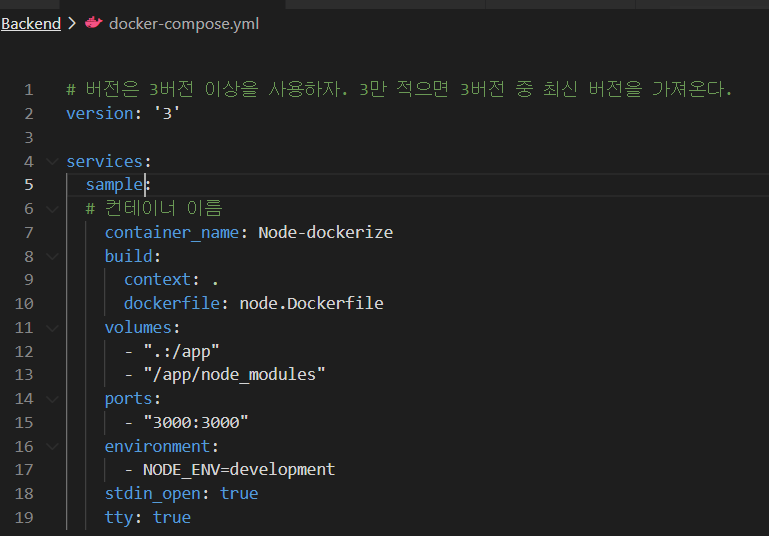Screen dimensions: 769x536
Task: Click the true value after tty
Action: click(x=172, y=517)
